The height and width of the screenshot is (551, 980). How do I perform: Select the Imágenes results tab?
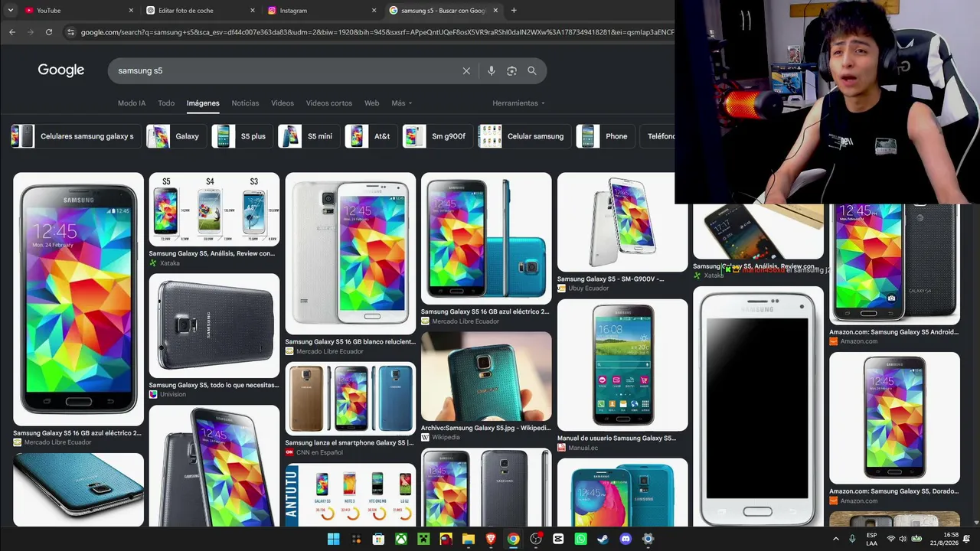[203, 103]
